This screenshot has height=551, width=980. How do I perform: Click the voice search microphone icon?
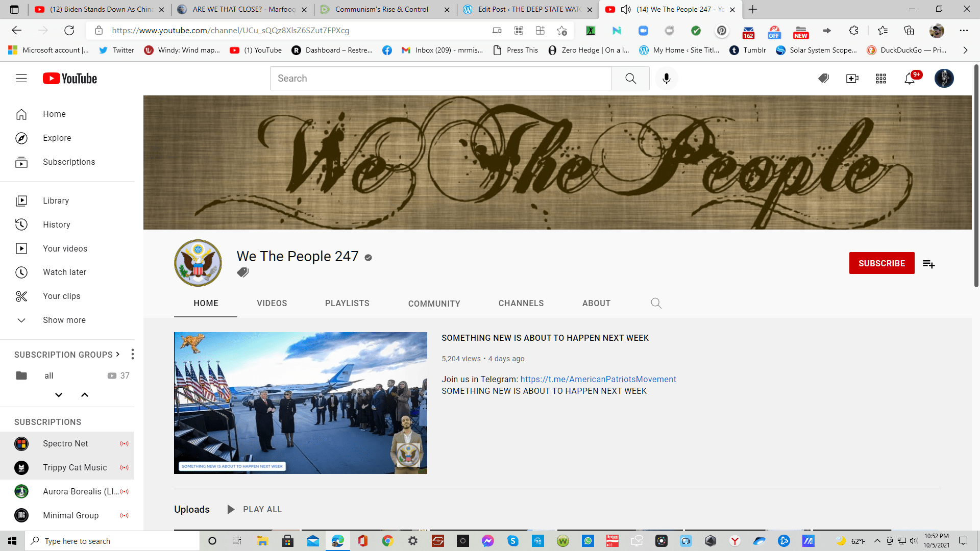tap(666, 79)
